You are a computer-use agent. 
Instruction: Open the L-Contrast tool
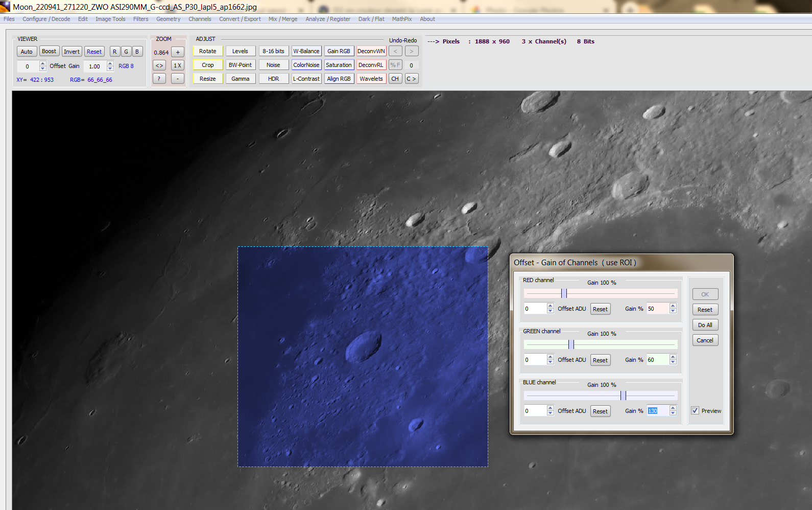(x=306, y=79)
